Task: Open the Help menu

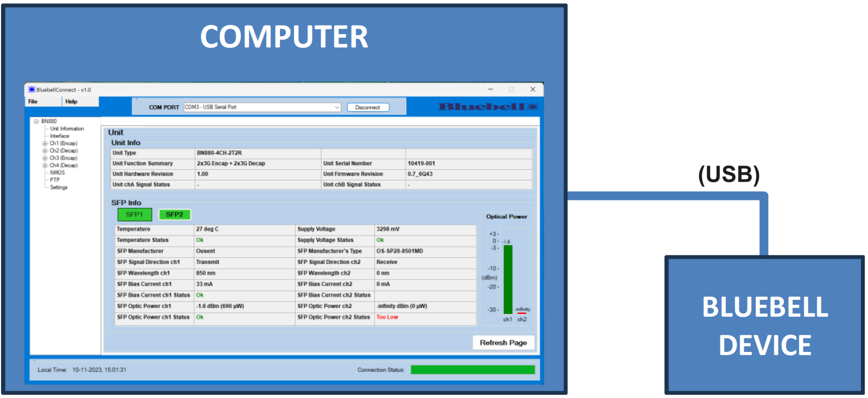Action: coord(71,101)
